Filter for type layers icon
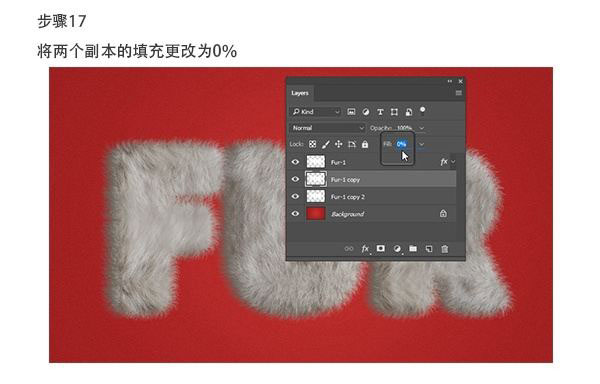Image resolution: width=600 pixels, height=384 pixels. click(x=380, y=112)
